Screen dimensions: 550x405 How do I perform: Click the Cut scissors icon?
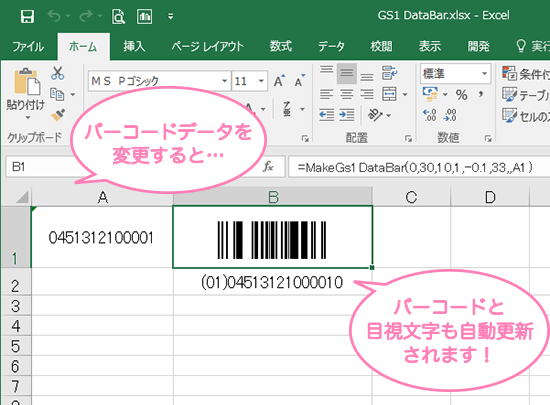point(58,73)
